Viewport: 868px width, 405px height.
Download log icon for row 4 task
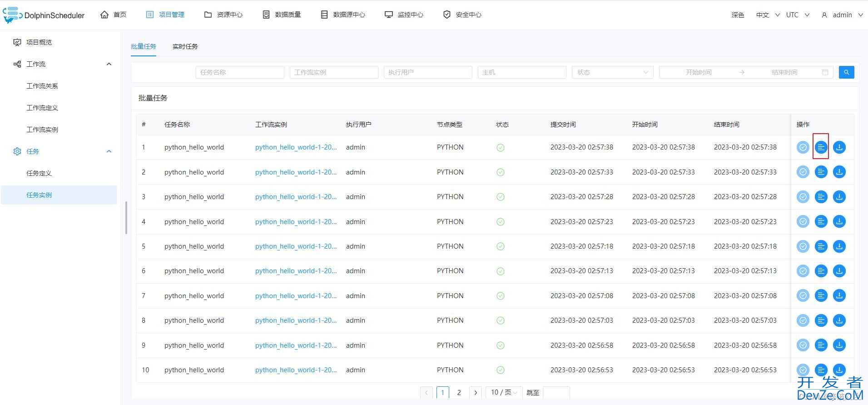(x=839, y=222)
